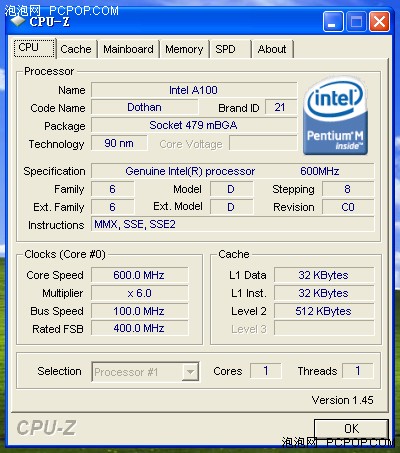Open the Mainboard tab

pos(128,49)
